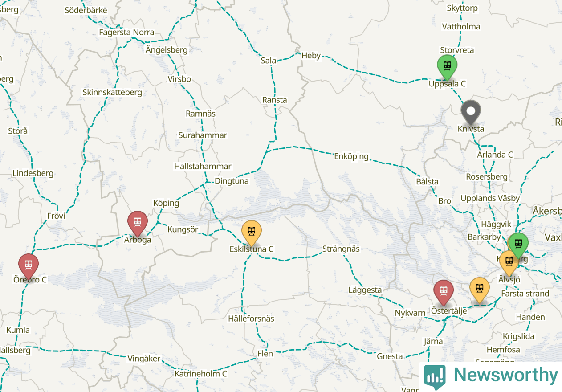This screenshot has height=392, width=562.
Task: Click the Bålsta station label
Action: click(x=427, y=181)
